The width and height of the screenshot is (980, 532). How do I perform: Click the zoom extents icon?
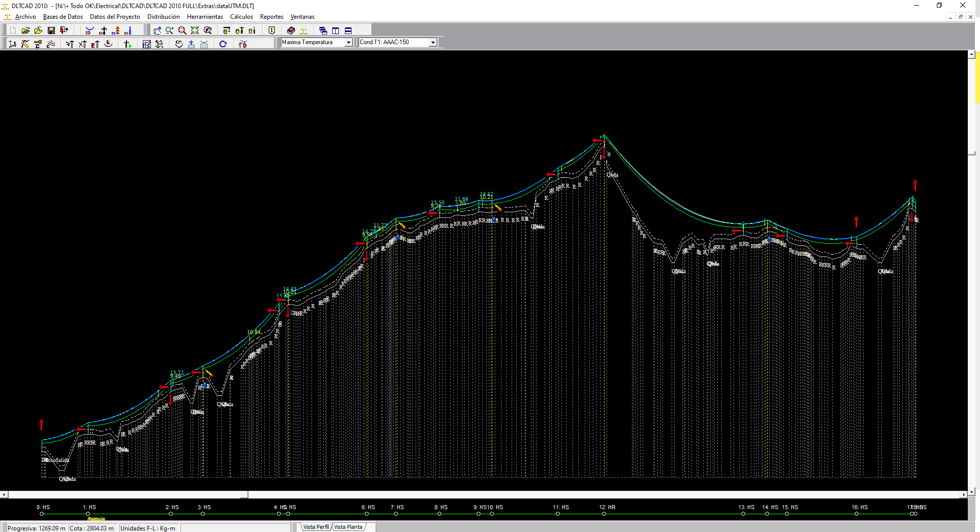pos(195,30)
